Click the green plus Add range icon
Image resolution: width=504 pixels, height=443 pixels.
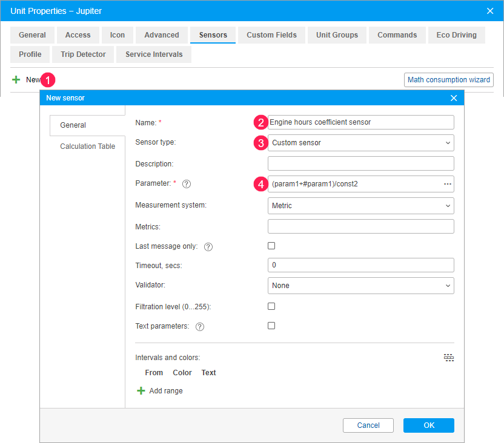[x=141, y=391]
